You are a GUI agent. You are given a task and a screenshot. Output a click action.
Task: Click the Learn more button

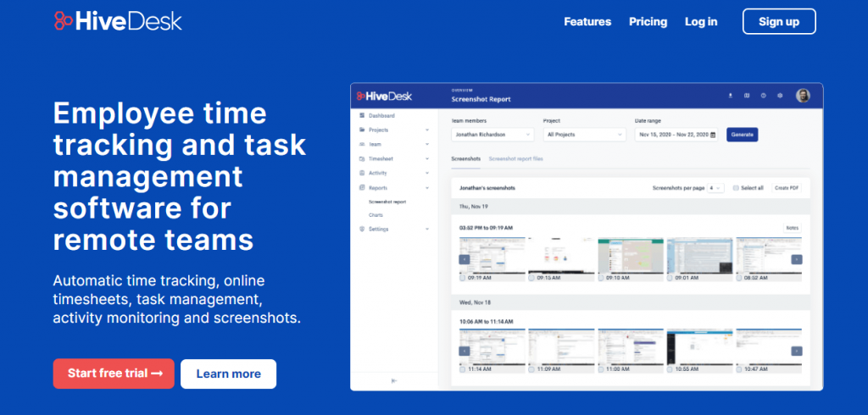228,373
